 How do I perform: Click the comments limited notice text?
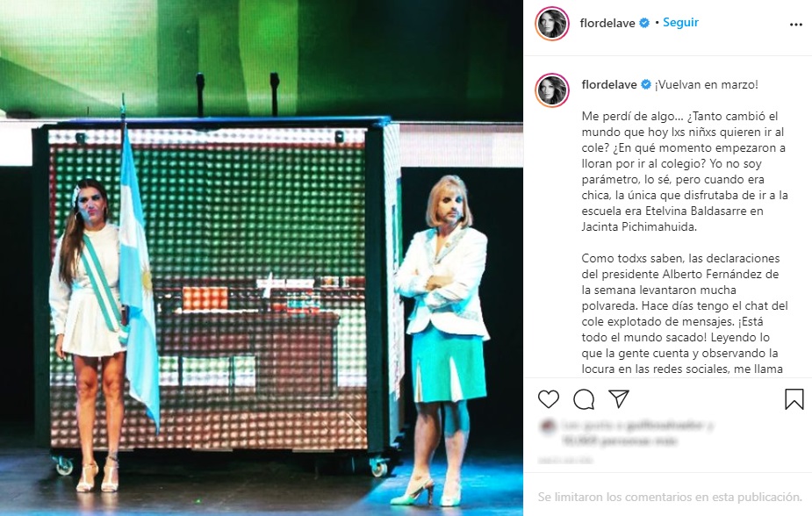(670, 497)
